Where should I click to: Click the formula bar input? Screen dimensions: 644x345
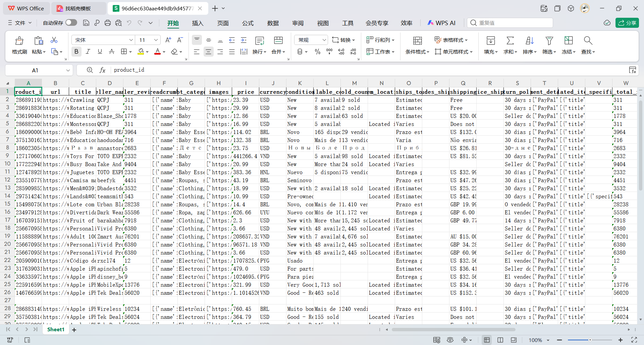(369, 70)
